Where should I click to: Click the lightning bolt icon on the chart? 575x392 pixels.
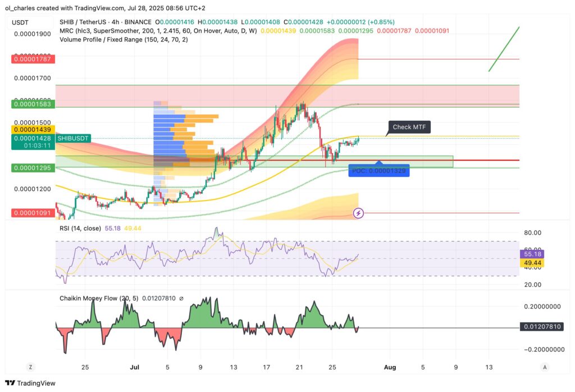coord(358,213)
